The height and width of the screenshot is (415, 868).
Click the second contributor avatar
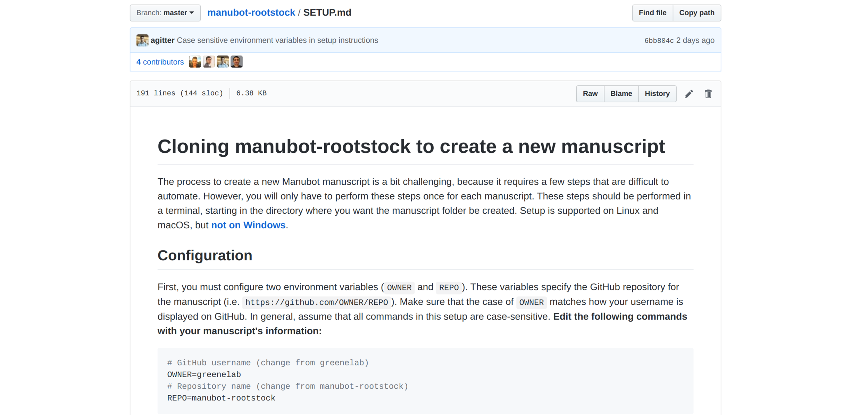[x=209, y=62]
